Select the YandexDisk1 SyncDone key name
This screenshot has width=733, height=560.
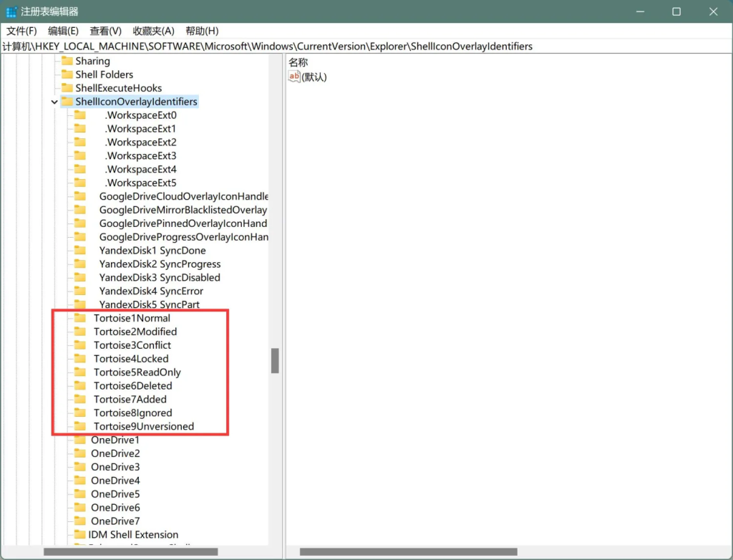pyautogui.click(x=152, y=251)
